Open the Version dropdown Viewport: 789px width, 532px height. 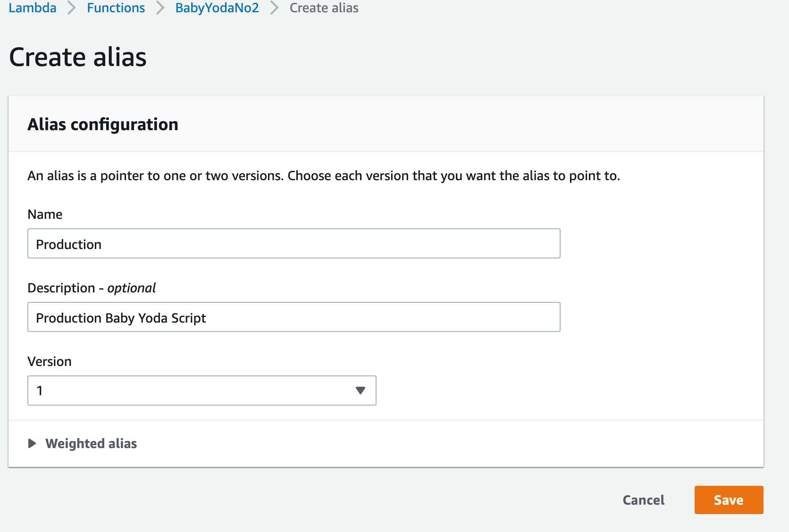202,391
